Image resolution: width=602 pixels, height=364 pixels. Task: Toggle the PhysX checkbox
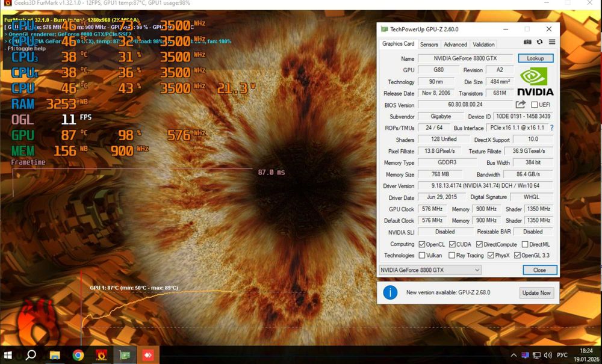491,255
